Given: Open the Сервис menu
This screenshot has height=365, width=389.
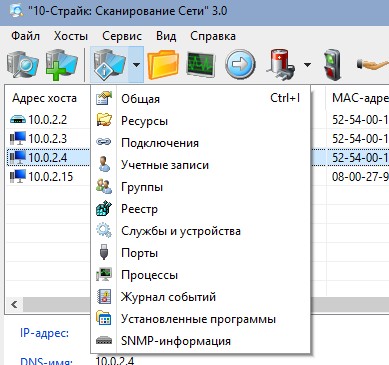Looking at the screenshot, I should click(122, 36).
